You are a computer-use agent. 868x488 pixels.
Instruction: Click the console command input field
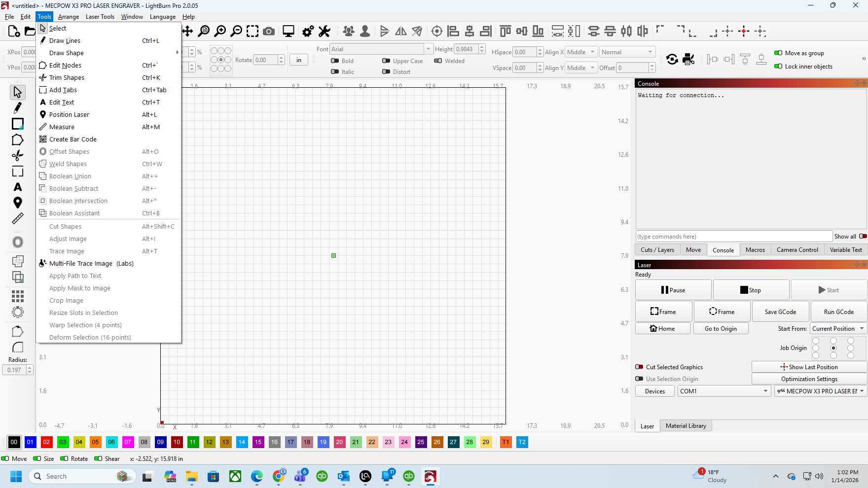pyautogui.click(x=734, y=237)
